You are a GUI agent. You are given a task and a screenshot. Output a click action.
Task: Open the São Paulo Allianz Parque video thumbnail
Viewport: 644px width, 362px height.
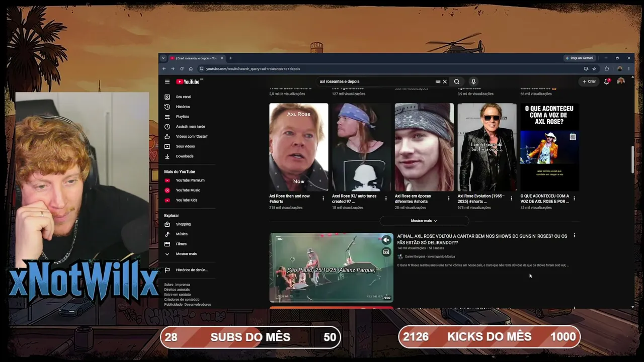332,267
